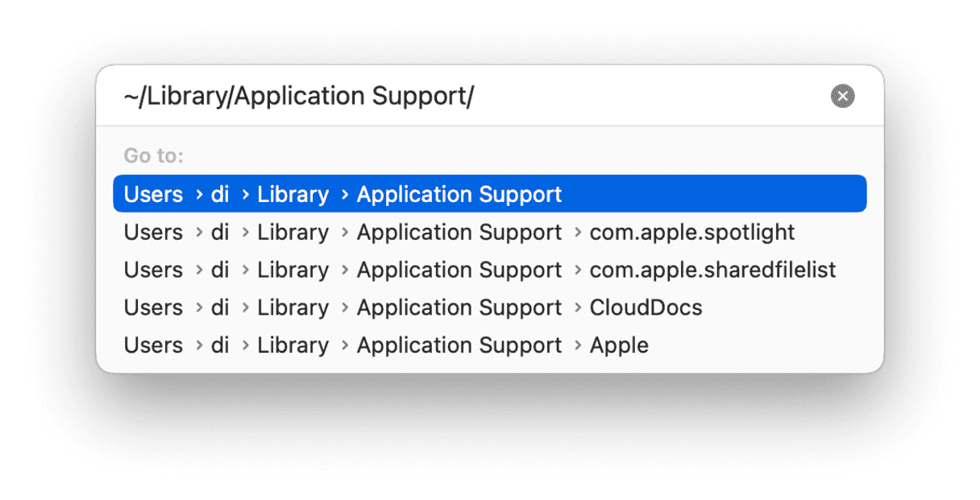The width and height of the screenshot is (980, 500).
Task: Click Users in the row ending with Apple
Action: pyautogui.click(x=153, y=345)
